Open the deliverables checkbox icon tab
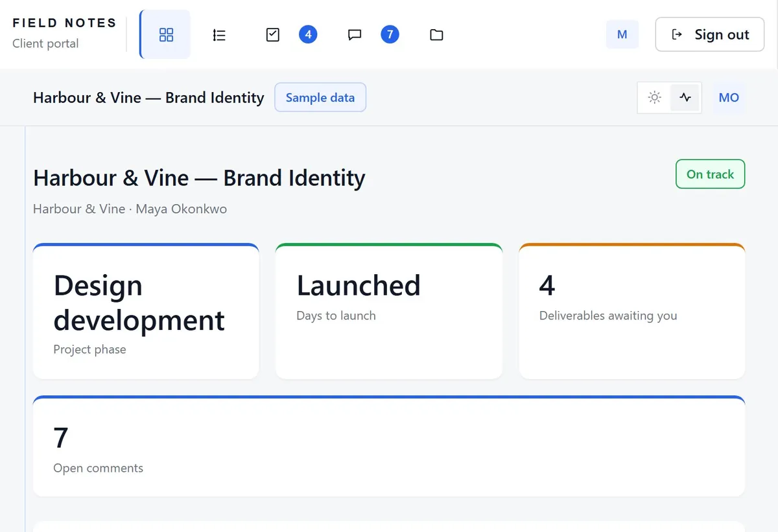Viewport: 778px width, 532px height. (x=273, y=35)
